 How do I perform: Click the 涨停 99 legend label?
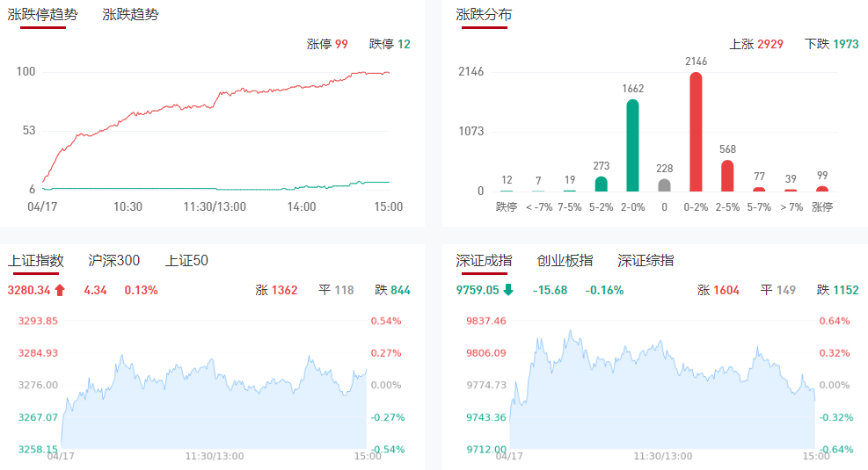point(327,44)
